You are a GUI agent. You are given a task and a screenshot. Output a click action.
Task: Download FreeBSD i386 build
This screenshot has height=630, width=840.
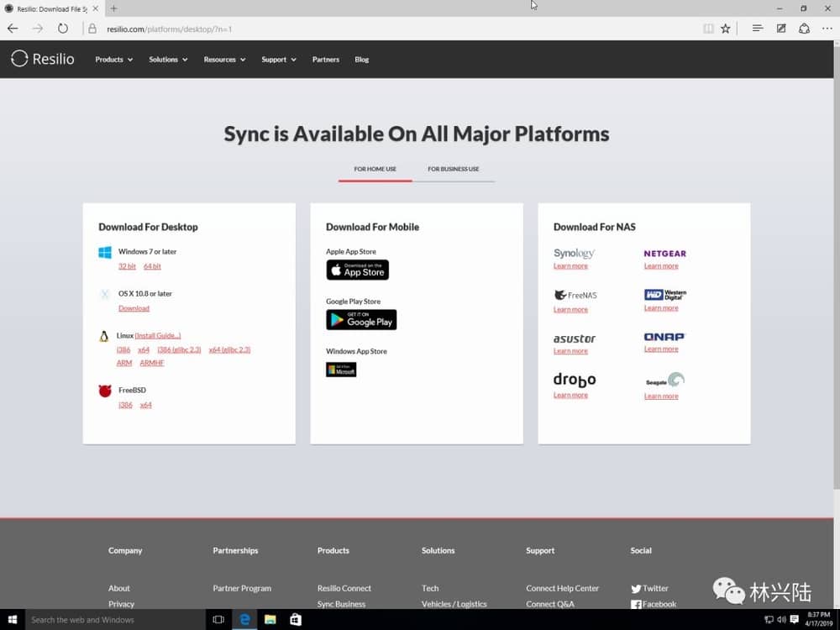click(125, 406)
